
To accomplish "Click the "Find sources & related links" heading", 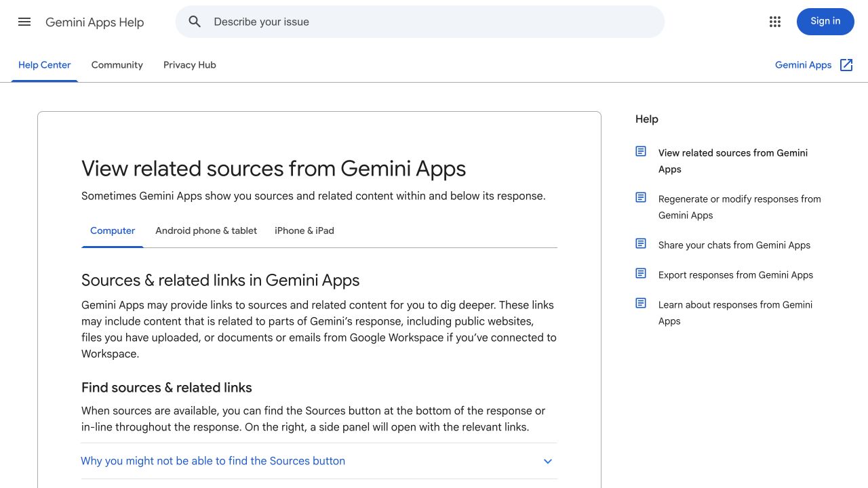I will click(167, 388).
